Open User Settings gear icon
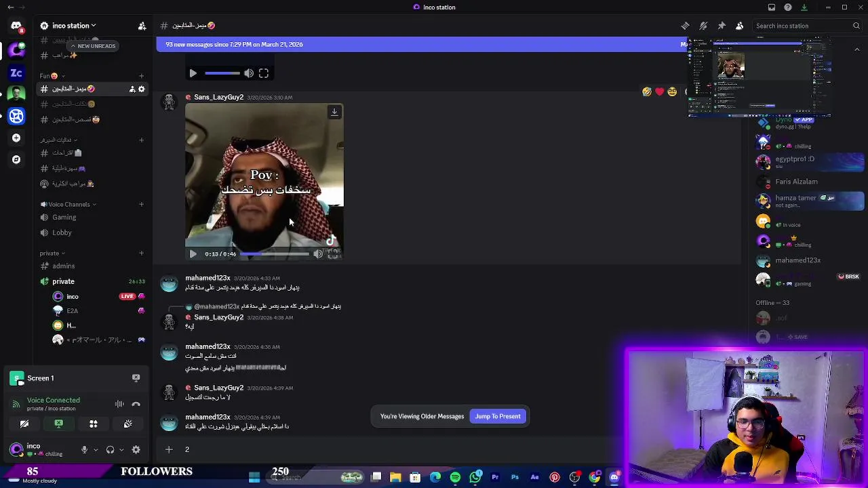 136,449
